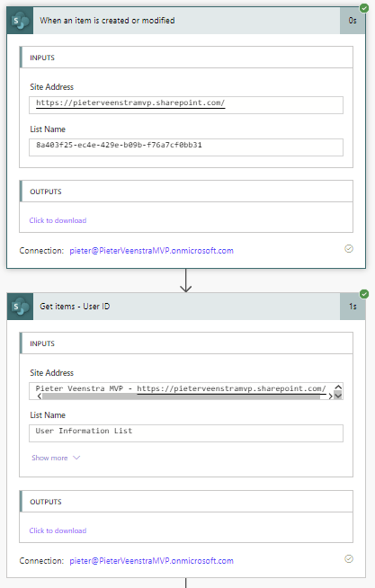The width and height of the screenshot is (375, 588).
Task: Click the Show more chevron arrow
Action: 76,458
